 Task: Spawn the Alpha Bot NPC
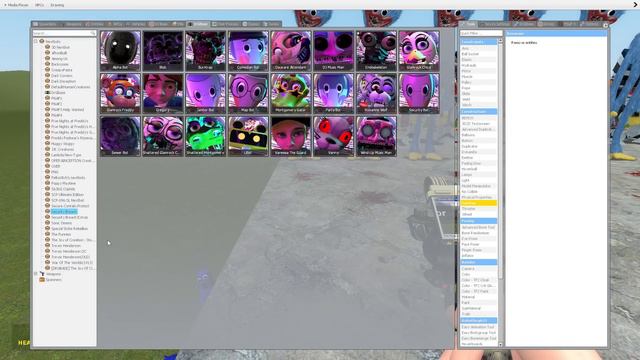tap(120, 51)
